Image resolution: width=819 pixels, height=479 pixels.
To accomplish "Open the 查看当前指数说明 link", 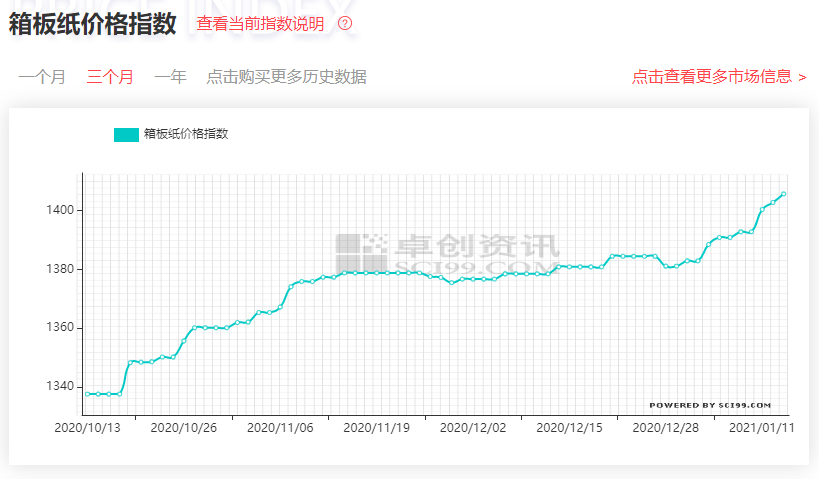I will [260, 24].
